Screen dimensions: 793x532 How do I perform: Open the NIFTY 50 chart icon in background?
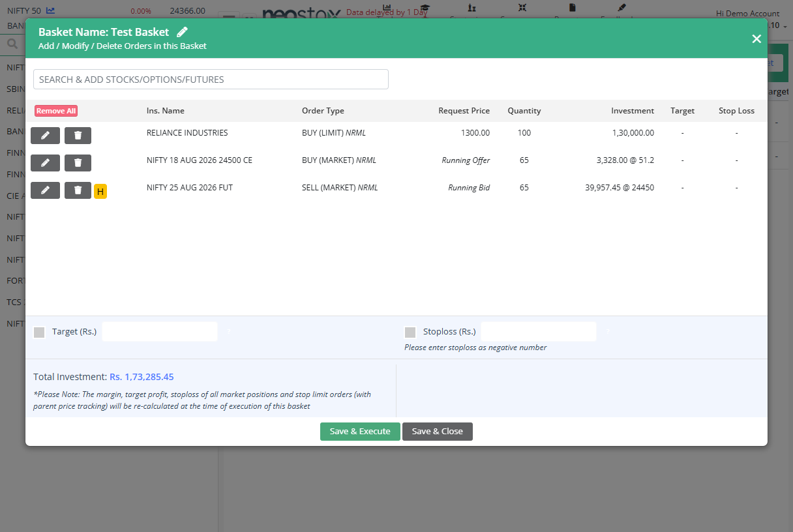[x=51, y=10]
